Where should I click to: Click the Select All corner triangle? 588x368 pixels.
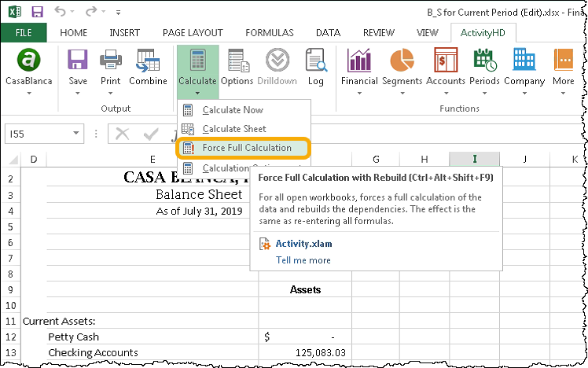pyautogui.click(x=13, y=160)
